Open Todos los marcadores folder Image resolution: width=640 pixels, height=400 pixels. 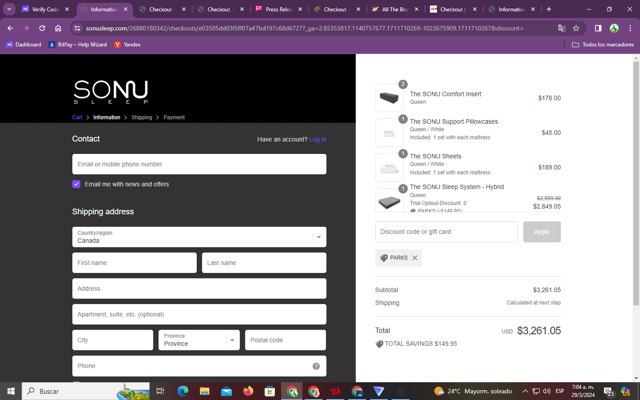point(603,44)
